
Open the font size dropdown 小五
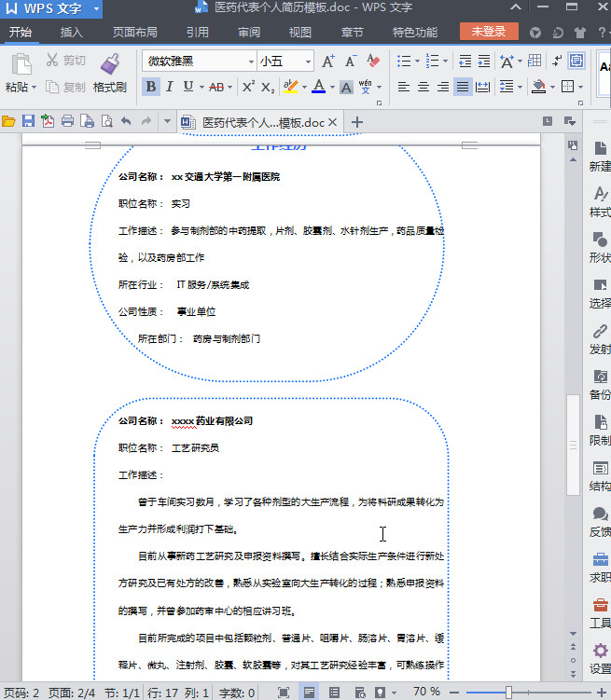[285, 62]
